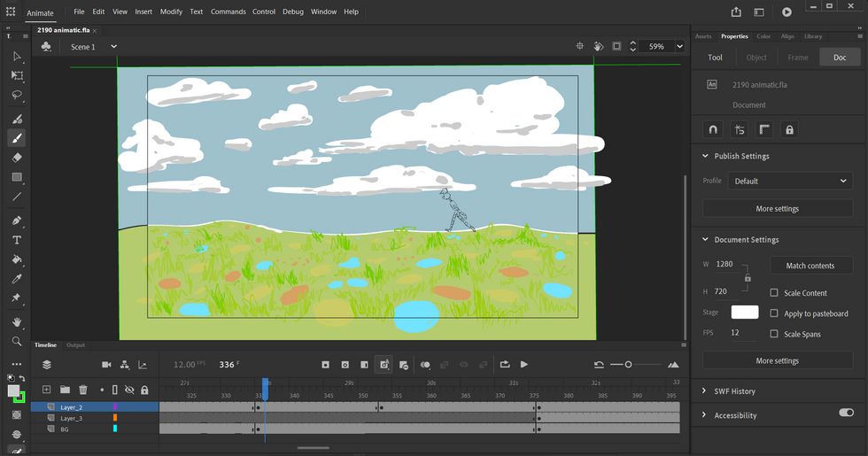Select the Hand tool
The image size is (868, 456).
17,322
